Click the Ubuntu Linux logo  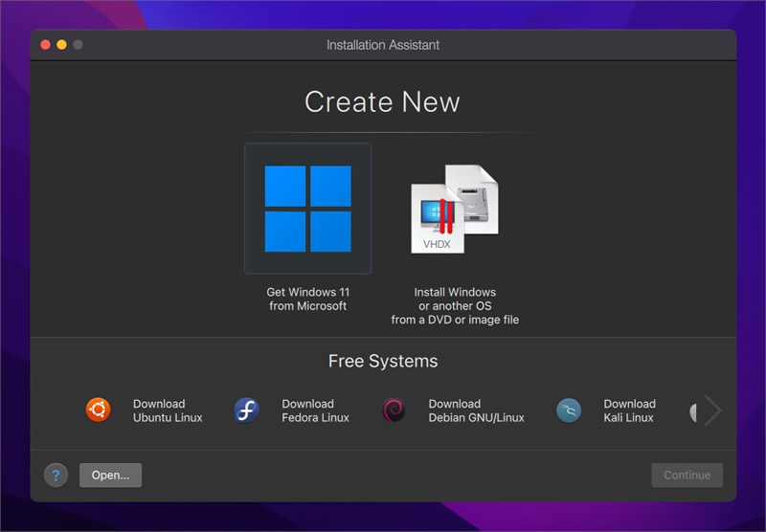99,410
